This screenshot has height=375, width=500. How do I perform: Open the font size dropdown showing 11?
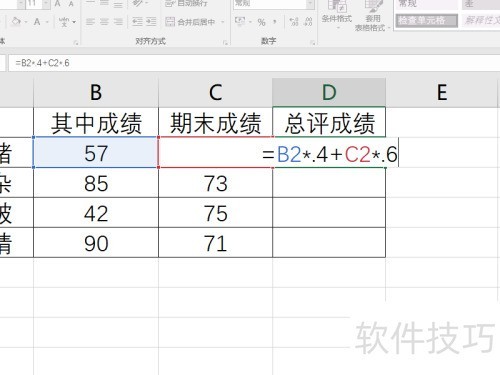pyautogui.click(x=46, y=4)
